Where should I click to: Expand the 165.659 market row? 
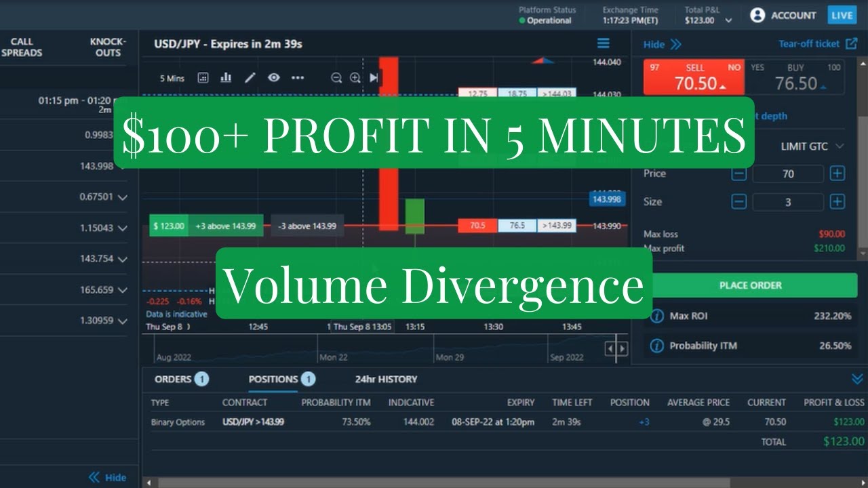[x=122, y=290]
